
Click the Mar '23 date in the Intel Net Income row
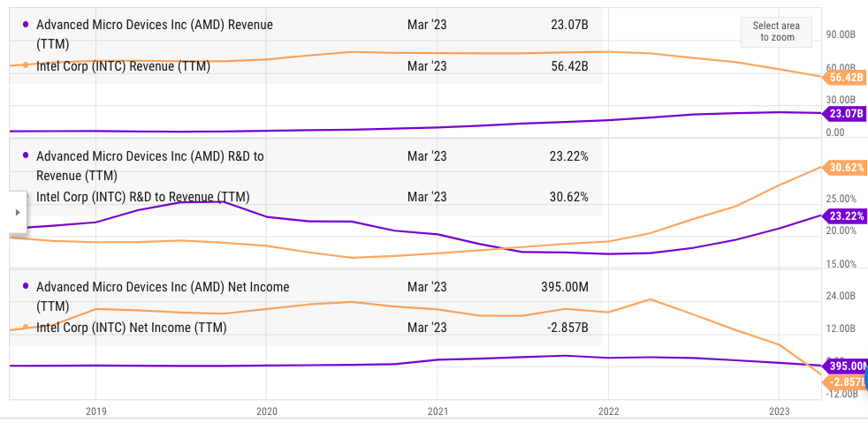[x=427, y=328]
